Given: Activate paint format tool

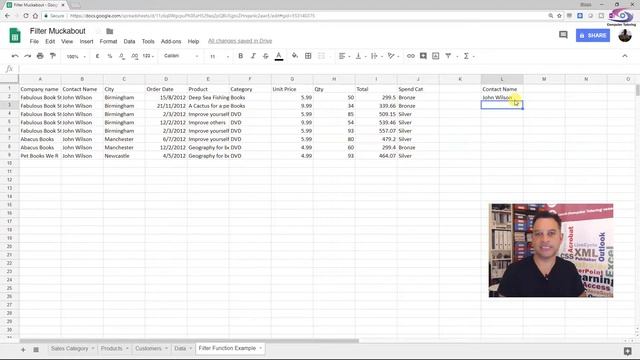Looking at the screenshot, I should point(53,56).
